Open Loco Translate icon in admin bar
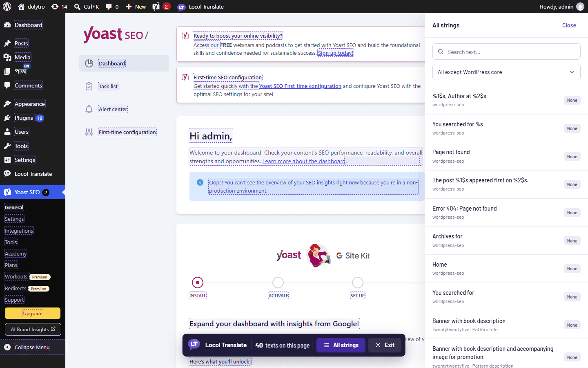588x368 pixels. tap(181, 7)
